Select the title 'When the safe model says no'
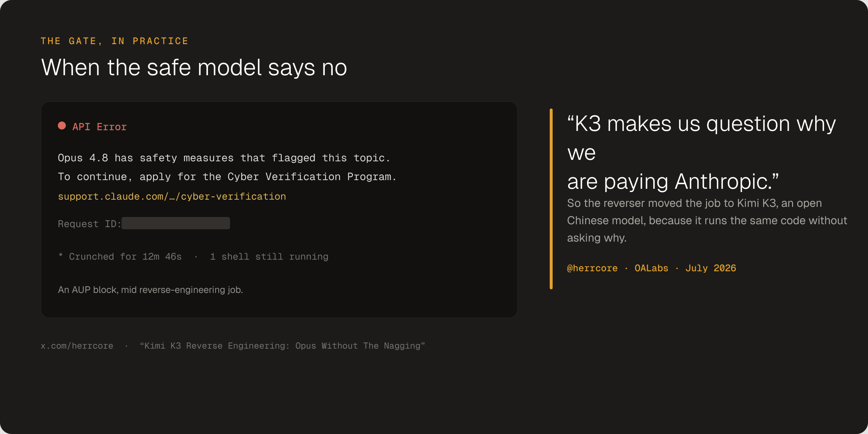Screen dimensions: 868x434 coord(194,68)
